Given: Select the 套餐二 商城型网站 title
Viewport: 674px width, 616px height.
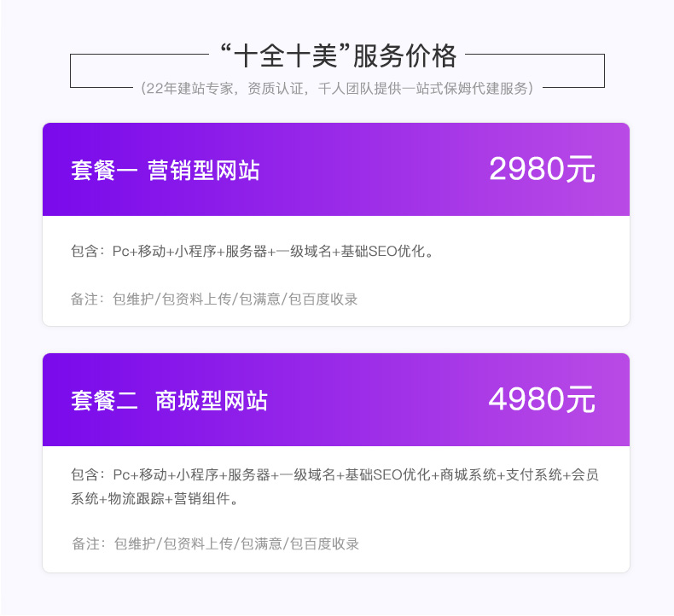Looking at the screenshot, I should click(x=170, y=401).
